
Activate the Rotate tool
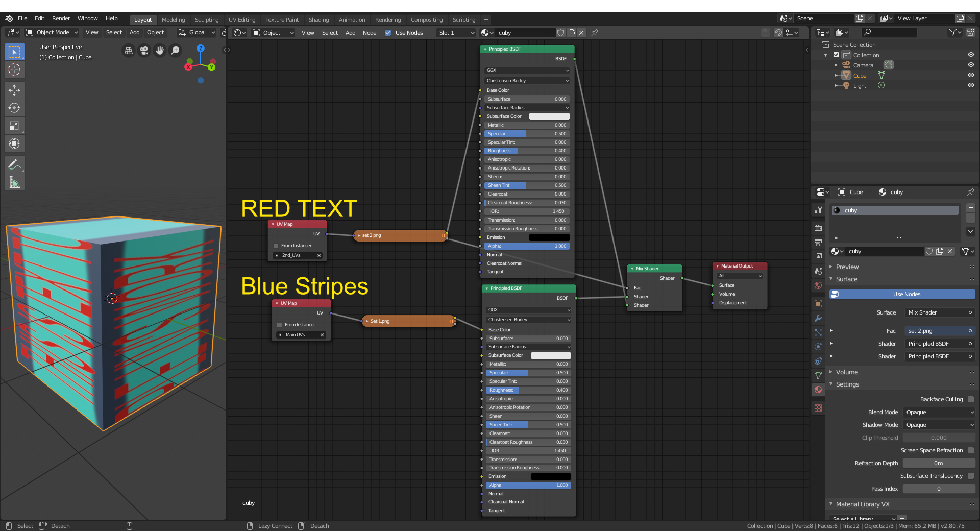click(14, 108)
